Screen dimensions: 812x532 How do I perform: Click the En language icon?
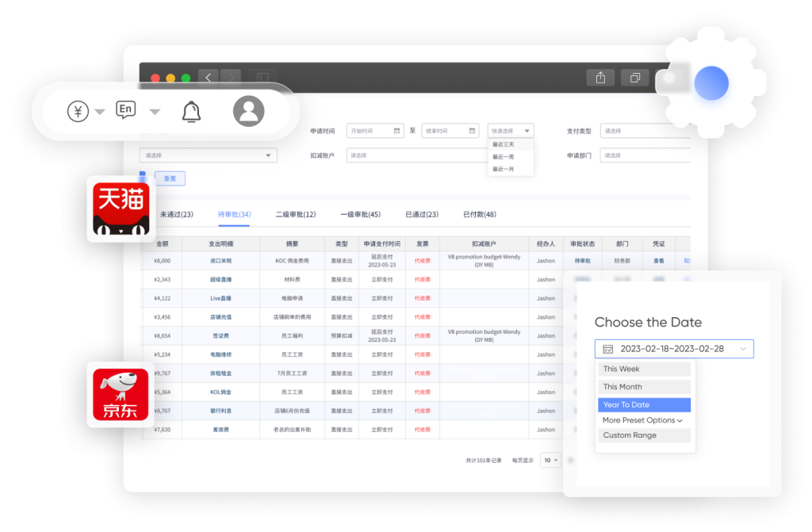(125, 110)
